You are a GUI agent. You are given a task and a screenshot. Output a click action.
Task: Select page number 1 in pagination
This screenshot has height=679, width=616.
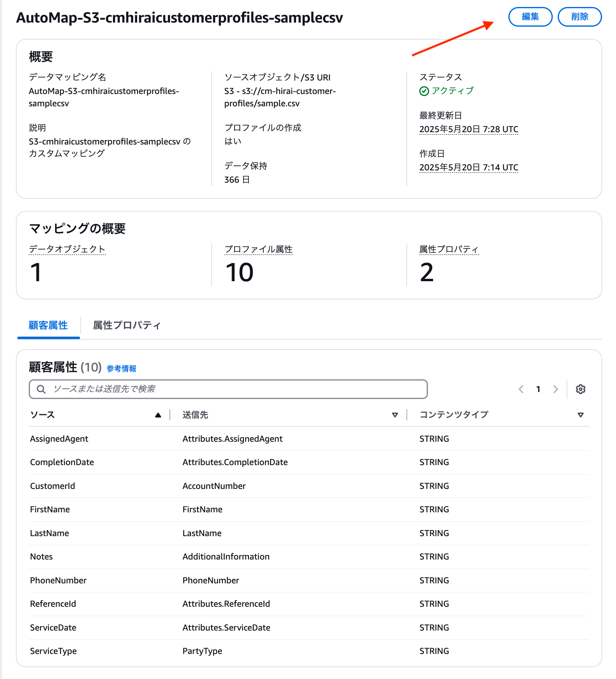538,389
